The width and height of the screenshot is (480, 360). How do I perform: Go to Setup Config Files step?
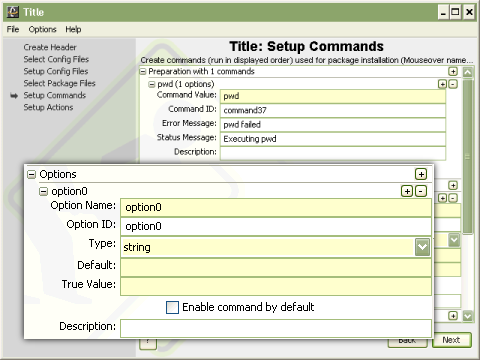coord(56,71)
